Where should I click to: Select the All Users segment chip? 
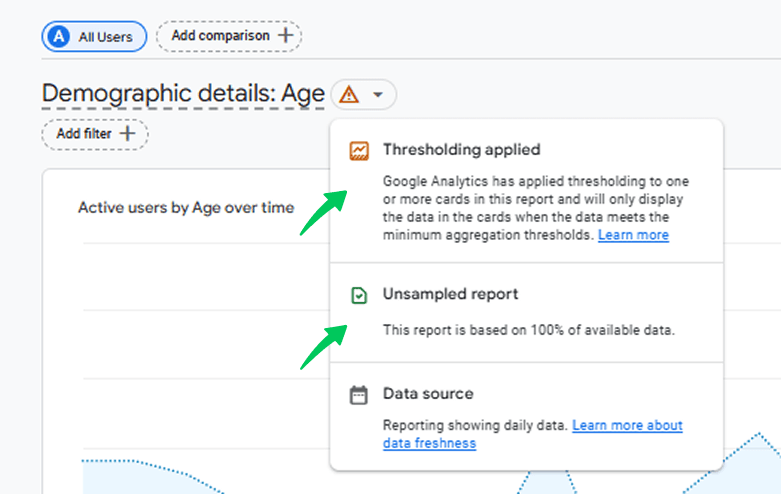[x=94, y=37]
